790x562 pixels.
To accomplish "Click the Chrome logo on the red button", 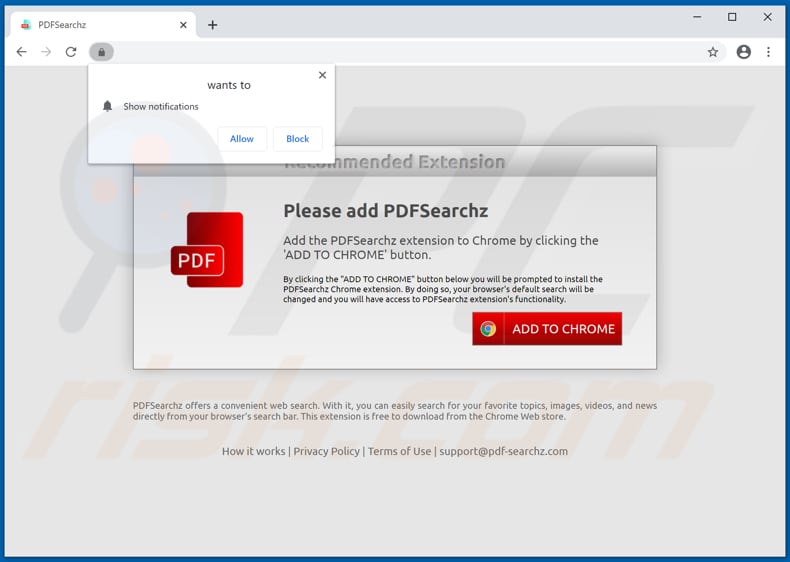I will [488, 329].
